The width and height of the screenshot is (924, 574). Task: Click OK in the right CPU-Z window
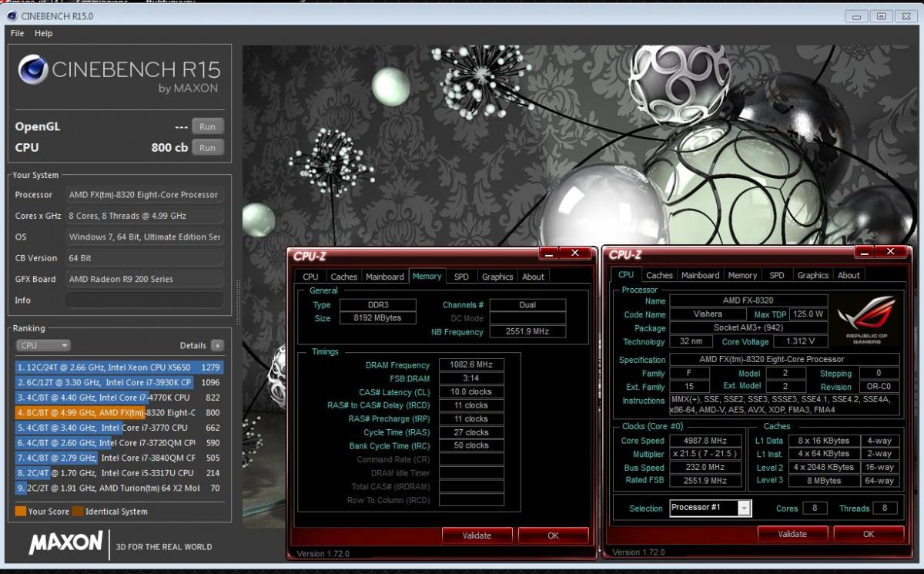coord(869,533)
